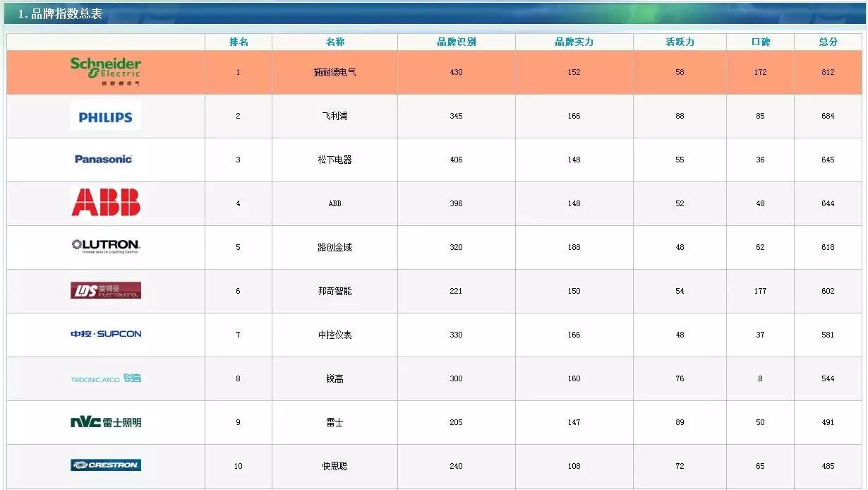868x490 pixels.
Task: Click the CRESTRON logo
Action: [104, 465]
